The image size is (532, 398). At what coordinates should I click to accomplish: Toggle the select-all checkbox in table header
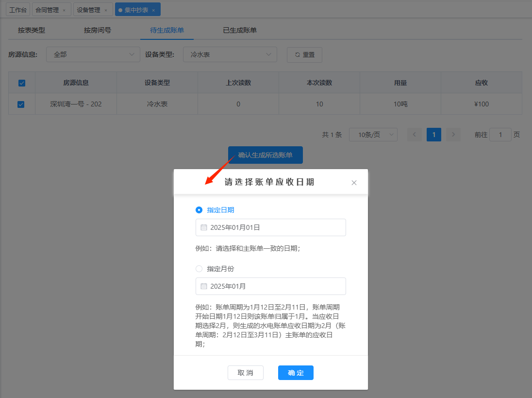coord(21,83)
